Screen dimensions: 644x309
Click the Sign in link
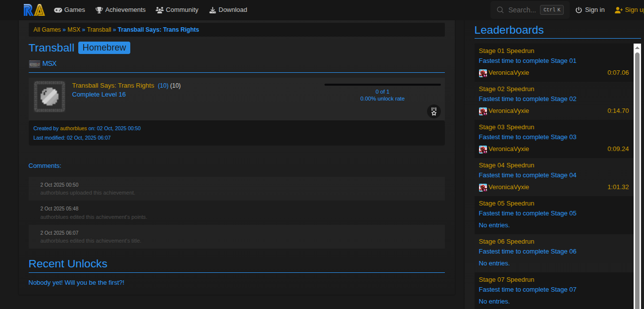pos(590,10)
